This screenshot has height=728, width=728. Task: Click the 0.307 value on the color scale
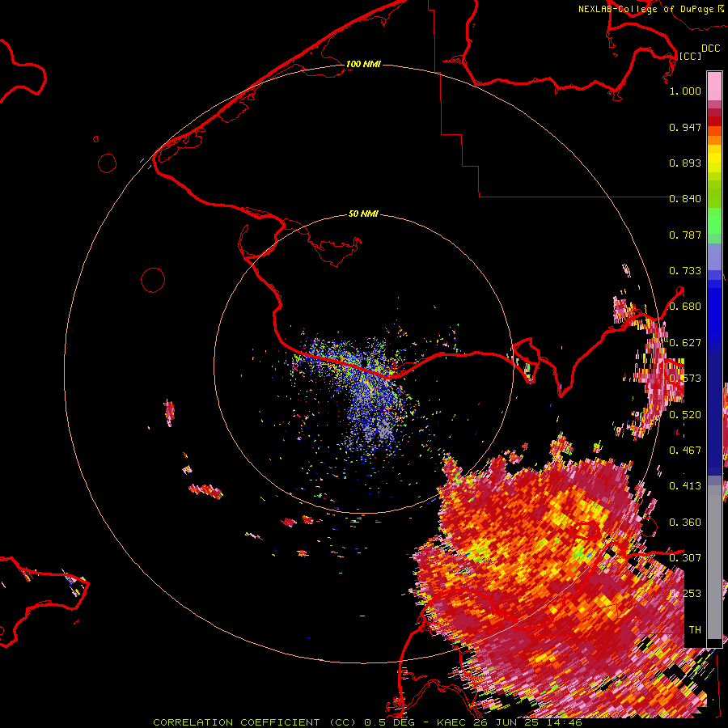685,558
